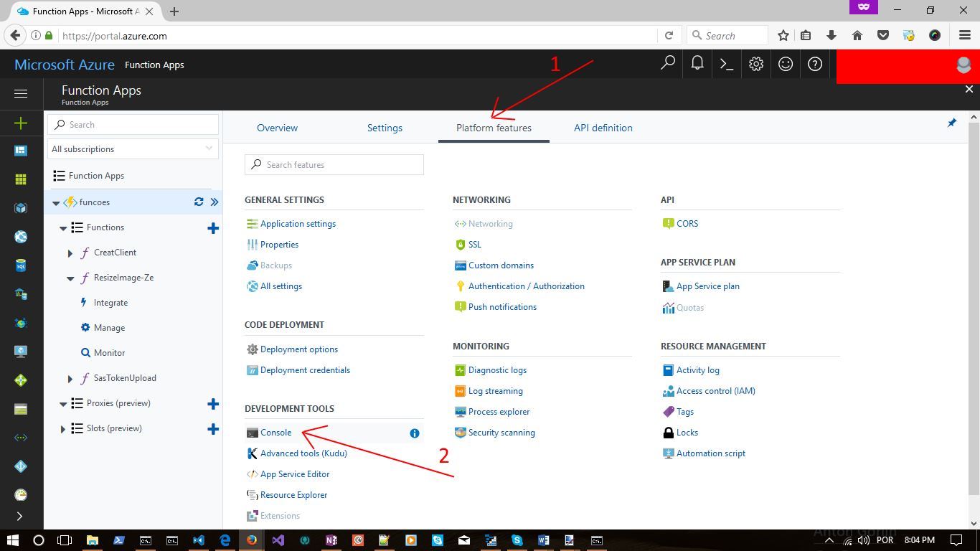980x551 pixels.
Task: Open portal settings gear icon
Action: click(756, 64)
